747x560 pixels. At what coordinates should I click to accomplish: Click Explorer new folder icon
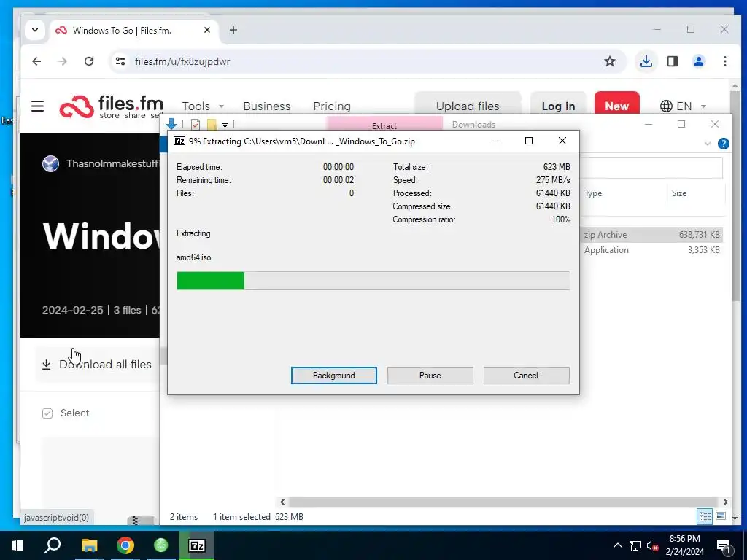point(212,124)
